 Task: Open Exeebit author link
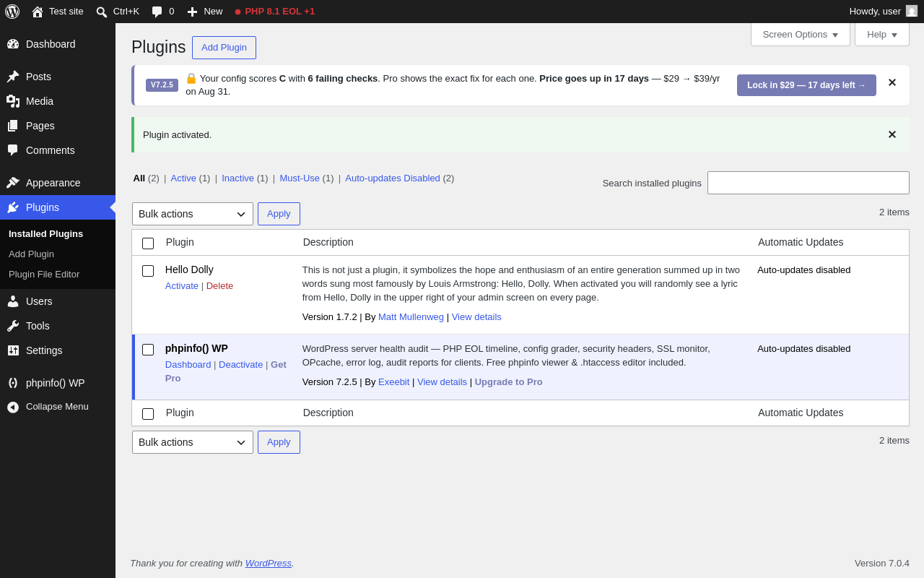point(393,382)
